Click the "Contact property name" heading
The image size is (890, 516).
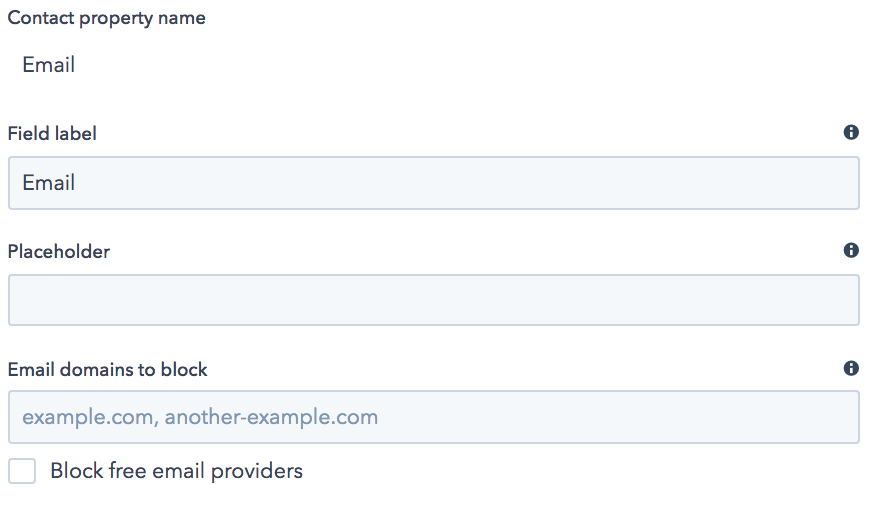pos(107,18)
